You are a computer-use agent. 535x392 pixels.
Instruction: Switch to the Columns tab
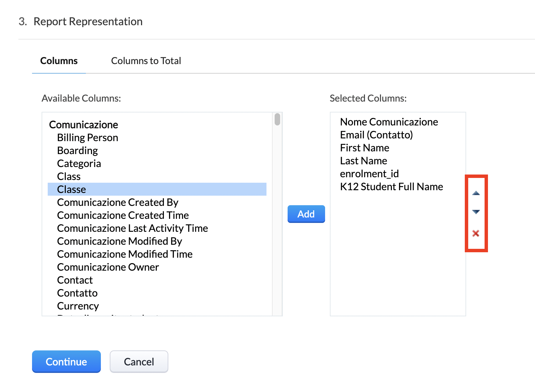click(59, 61)
